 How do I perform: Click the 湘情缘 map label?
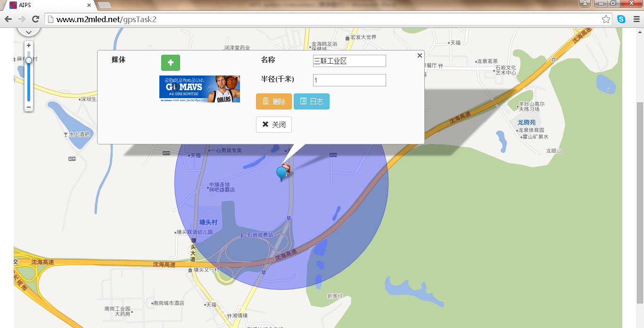(240, 315)
